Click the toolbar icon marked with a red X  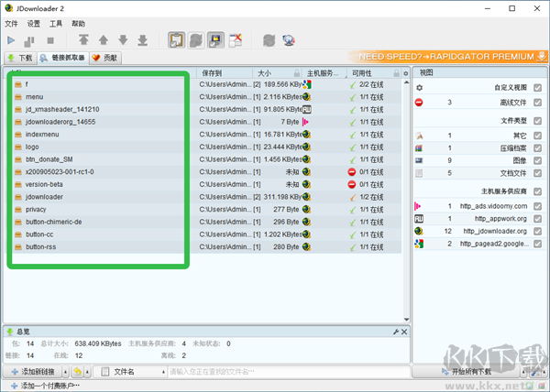pyautogui.click(x=236, y=40)
